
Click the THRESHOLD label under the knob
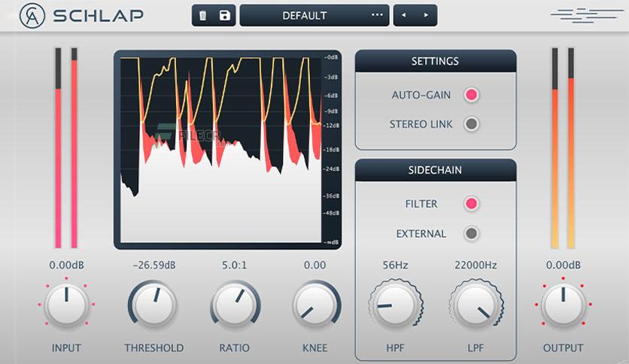(x=154, y=347)
